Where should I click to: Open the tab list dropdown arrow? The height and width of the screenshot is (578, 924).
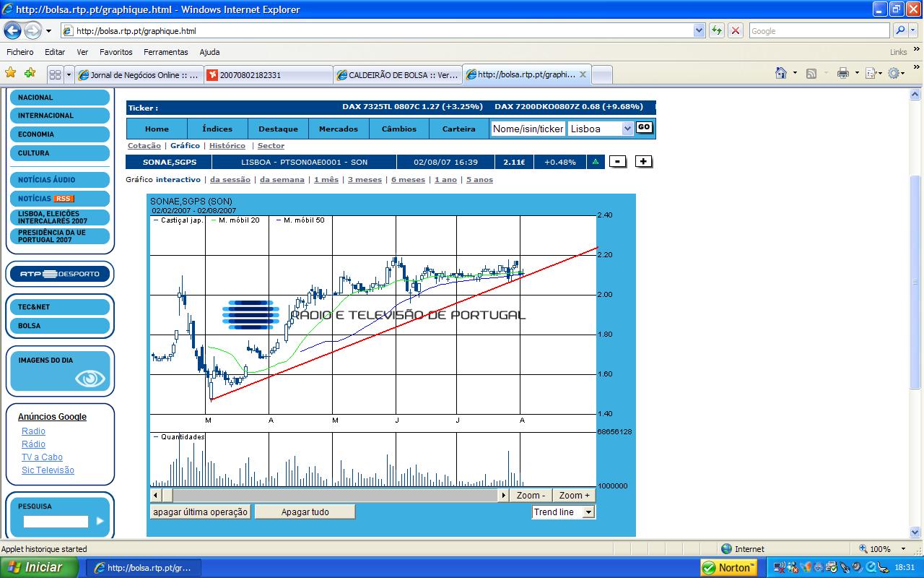point(69,74)
